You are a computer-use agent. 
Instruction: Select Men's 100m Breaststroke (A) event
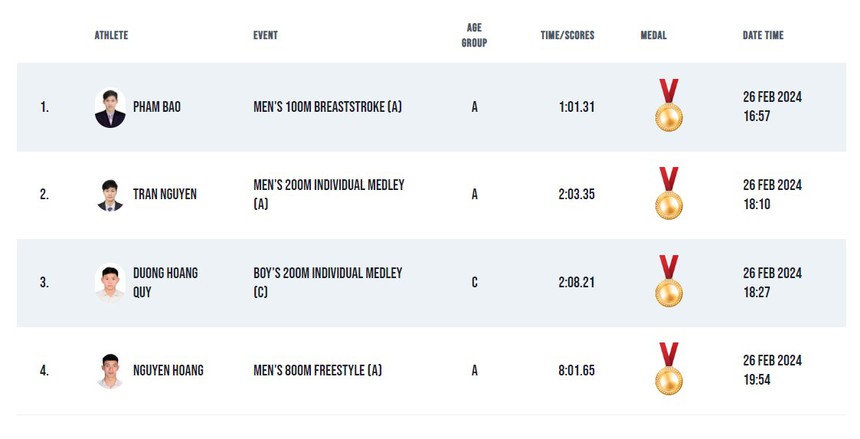coord(327,107)
